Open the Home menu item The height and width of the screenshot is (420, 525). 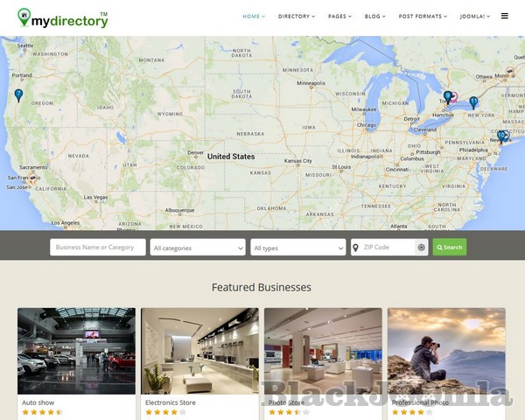[x=254, y=16]
